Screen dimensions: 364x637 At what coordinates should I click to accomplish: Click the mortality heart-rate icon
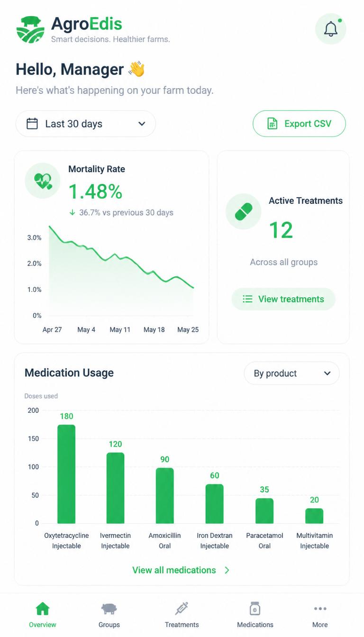click(43, 181)
